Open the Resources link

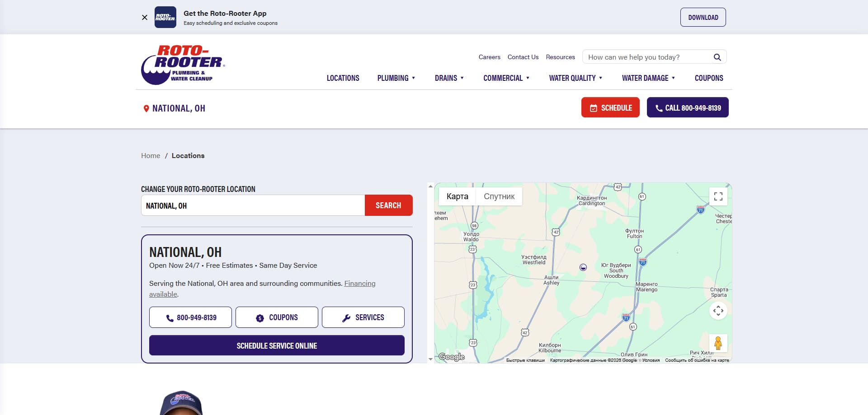coord(561,57)
